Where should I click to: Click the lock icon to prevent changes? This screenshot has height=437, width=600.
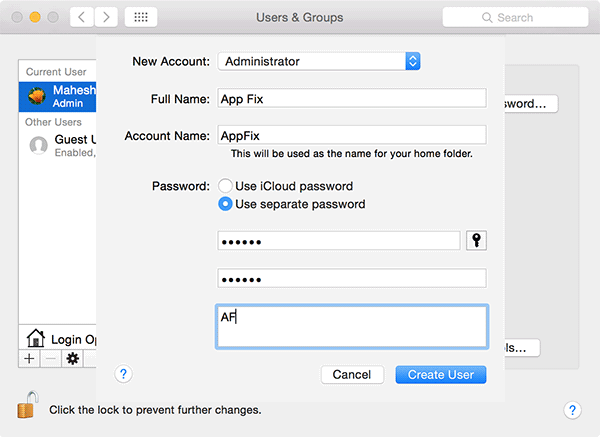[25, 407]
